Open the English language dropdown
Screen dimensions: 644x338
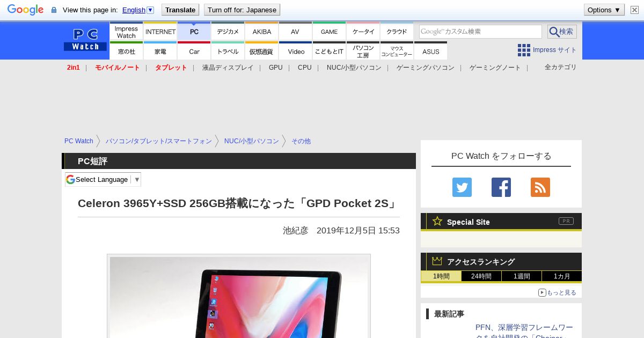pyautogui.click(x=138, y=10)
